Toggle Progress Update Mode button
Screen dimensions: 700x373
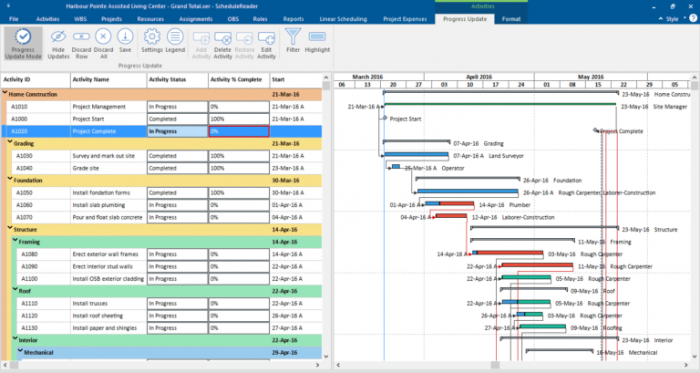pos(23,44)
